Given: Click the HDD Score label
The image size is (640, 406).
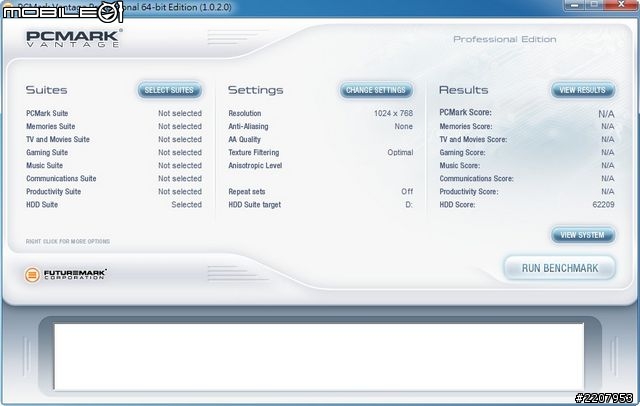Looking at the screenshot, I should [457, 205].
